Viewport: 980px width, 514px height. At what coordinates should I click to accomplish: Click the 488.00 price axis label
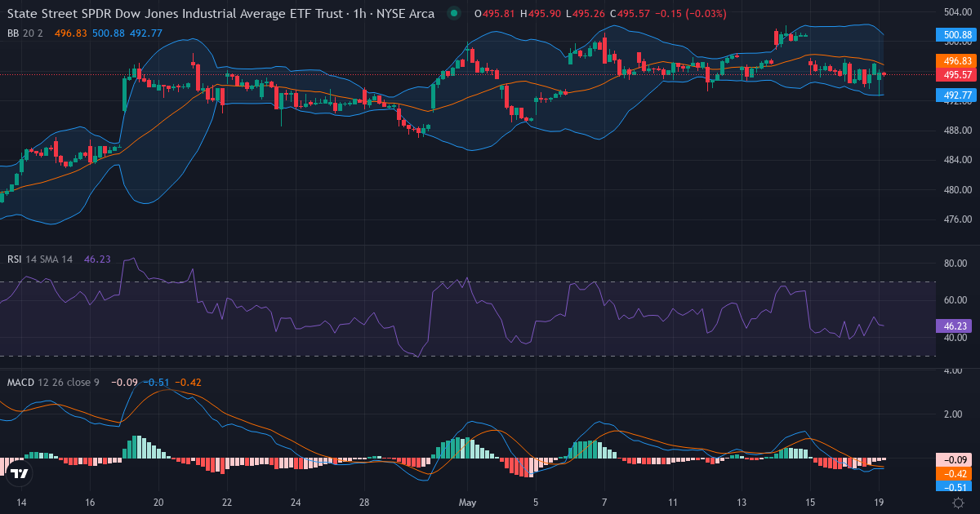click(958, 131)
